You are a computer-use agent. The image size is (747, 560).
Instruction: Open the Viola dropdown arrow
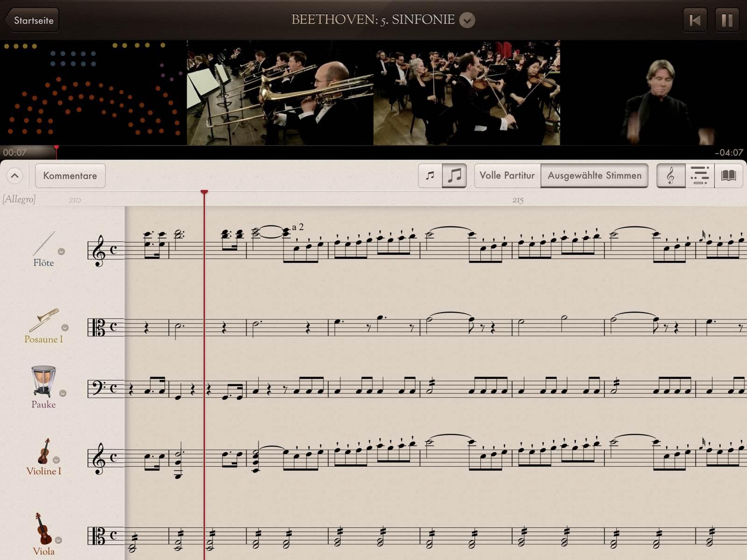(58, 540)
